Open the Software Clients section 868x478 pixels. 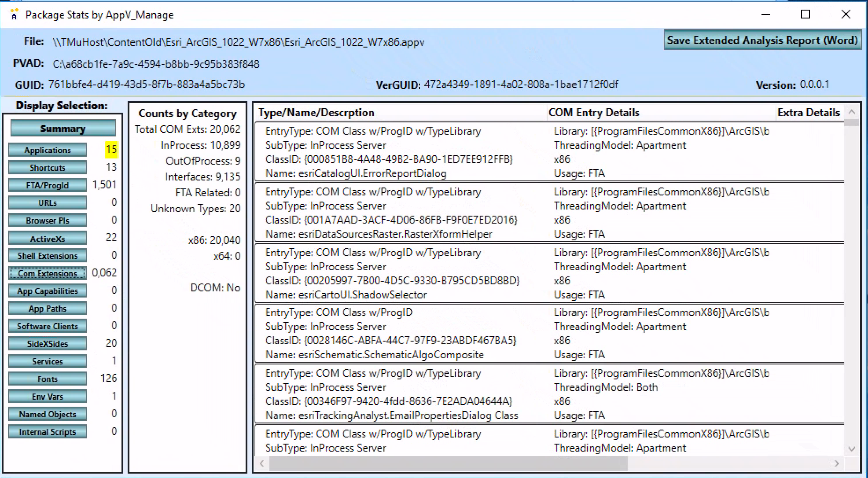click(x=48, y=326)
